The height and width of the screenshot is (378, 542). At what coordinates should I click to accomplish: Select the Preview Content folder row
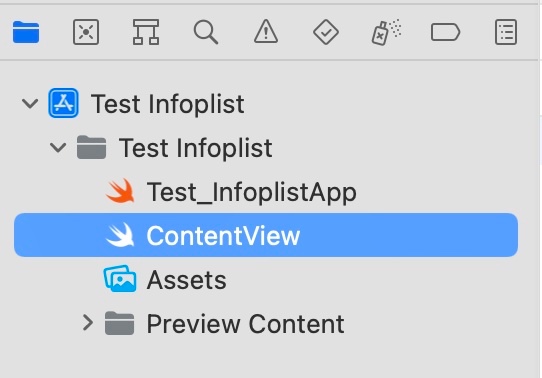[266, 323]
